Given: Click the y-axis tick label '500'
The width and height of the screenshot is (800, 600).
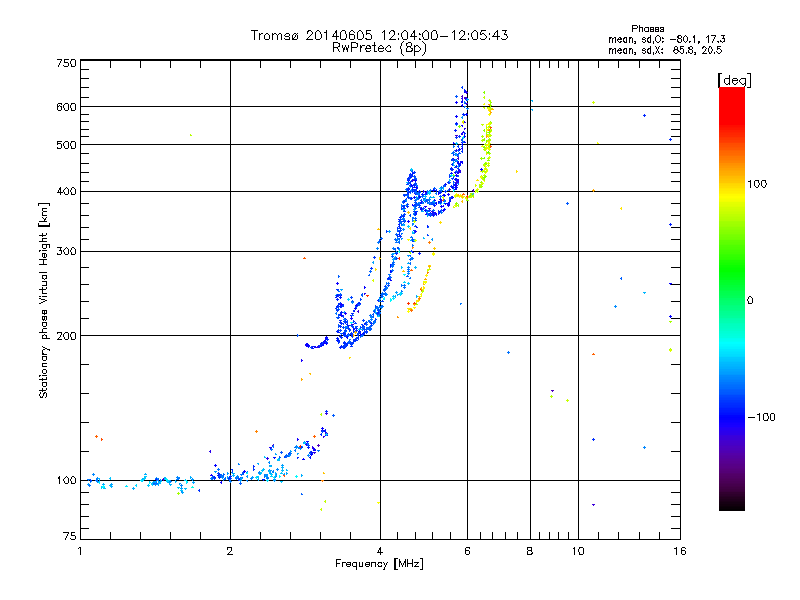Looking at the screenshot, I should tap(67, 145).
